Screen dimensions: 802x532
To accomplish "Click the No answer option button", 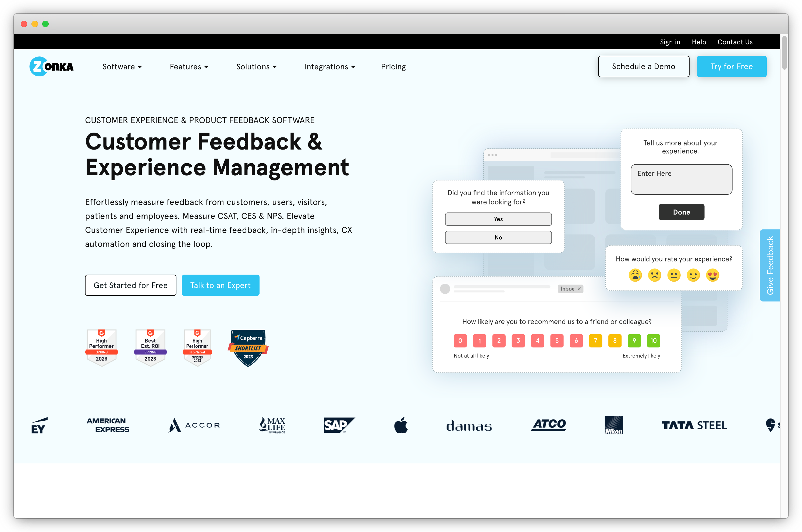I will [499, 237].
